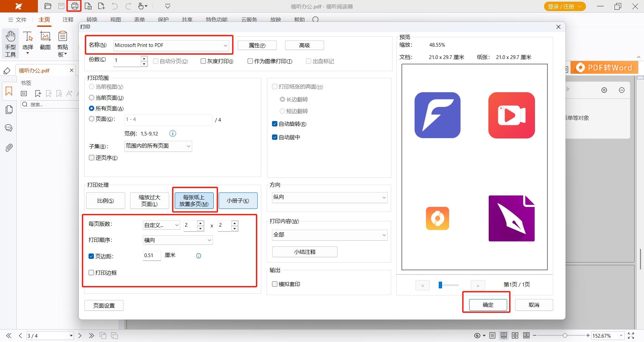Click the info icon beside page margin
Screen dimensions: 644x342
[199, 256]
